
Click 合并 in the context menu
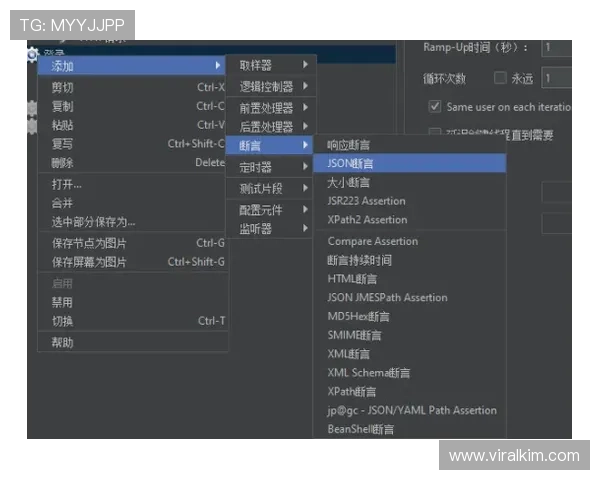132,203
